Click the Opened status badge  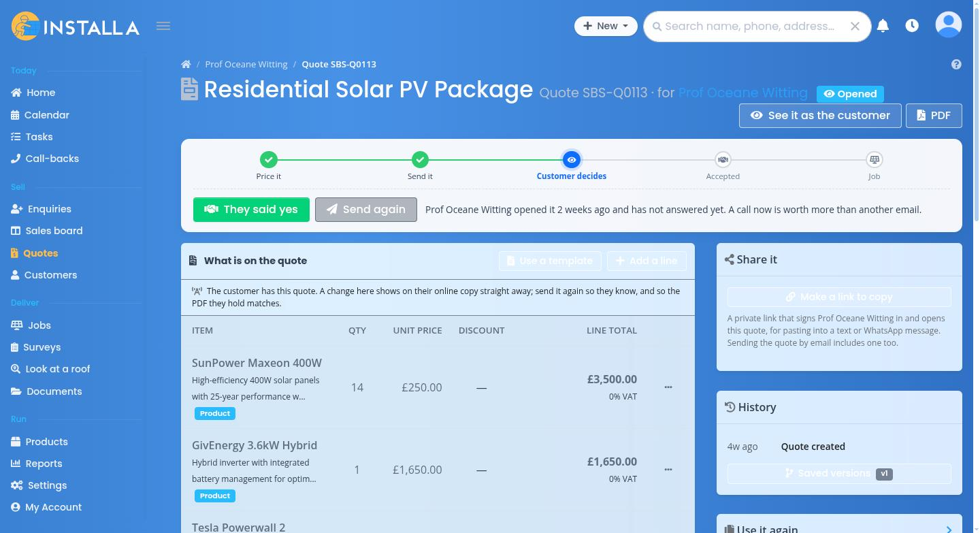point(850,94)
